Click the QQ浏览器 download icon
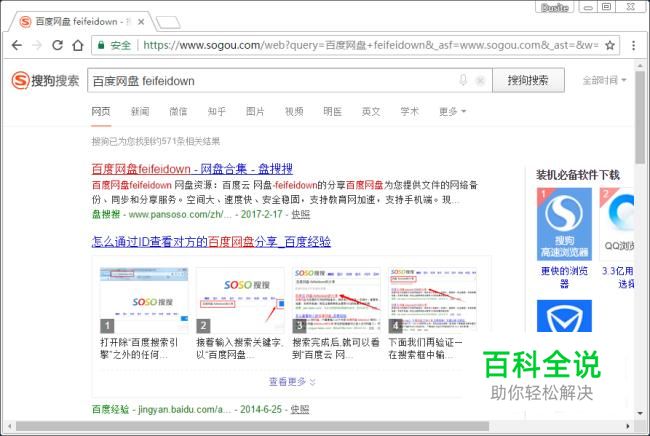 pos(618,224)
